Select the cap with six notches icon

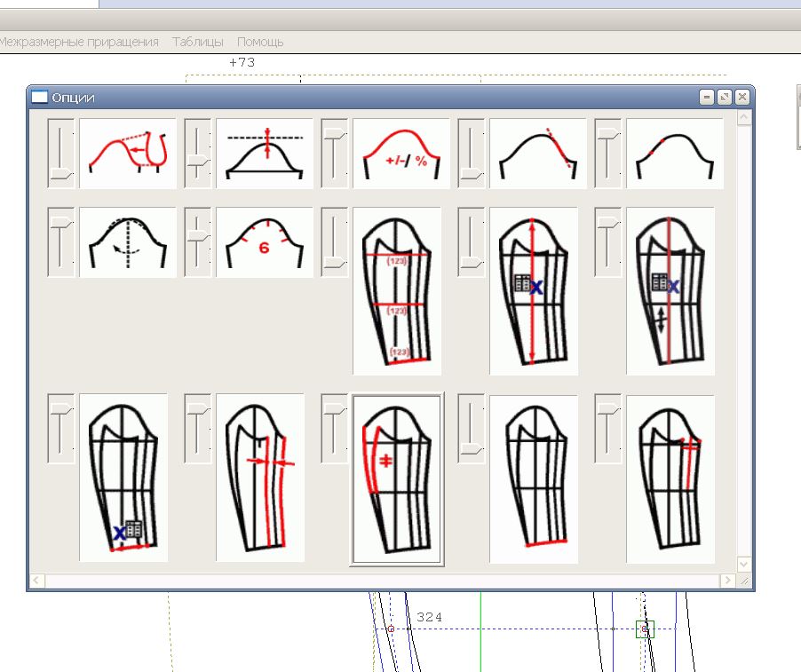[x=265, y=242]
